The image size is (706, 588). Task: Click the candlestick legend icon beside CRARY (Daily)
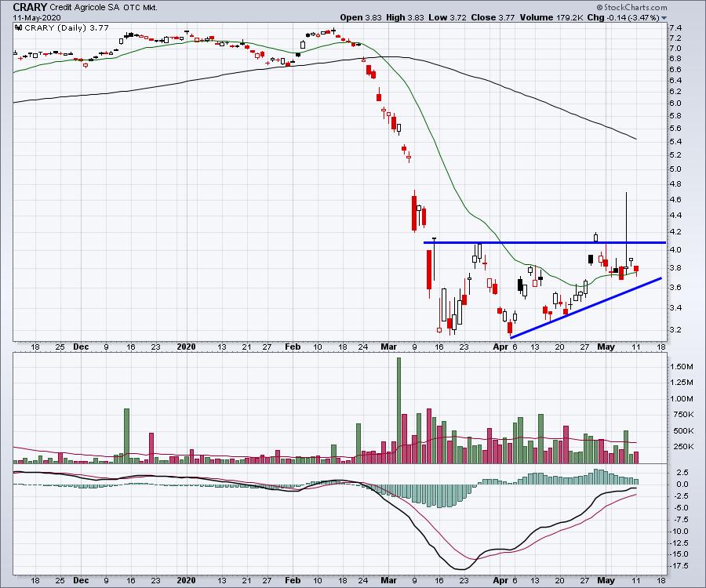[x=18, y=27]
